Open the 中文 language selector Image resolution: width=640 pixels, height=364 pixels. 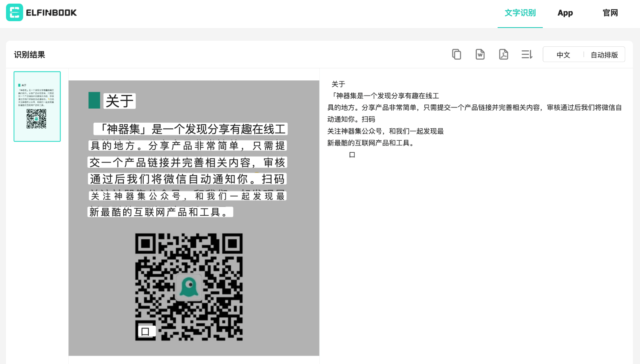562,55
